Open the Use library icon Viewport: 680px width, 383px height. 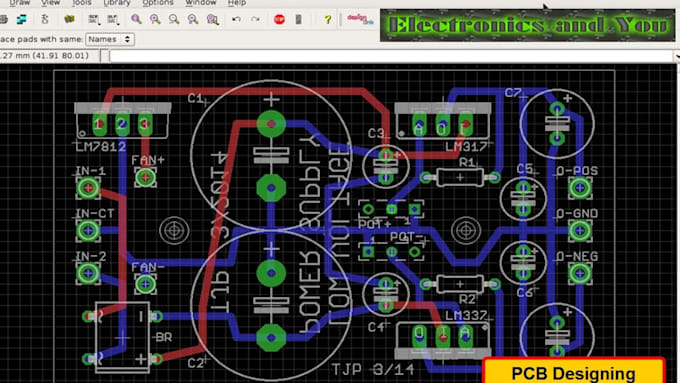click(69, 19)
